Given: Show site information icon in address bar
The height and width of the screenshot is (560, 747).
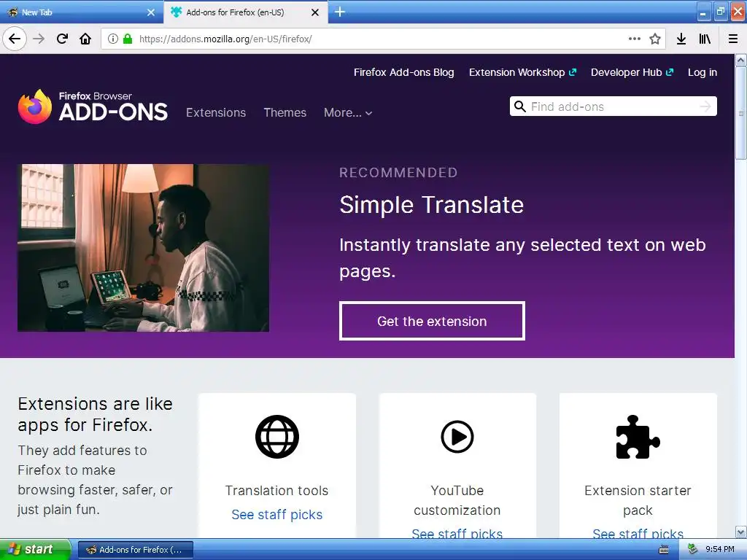Looking at the screenshot, I should point(112,39).
